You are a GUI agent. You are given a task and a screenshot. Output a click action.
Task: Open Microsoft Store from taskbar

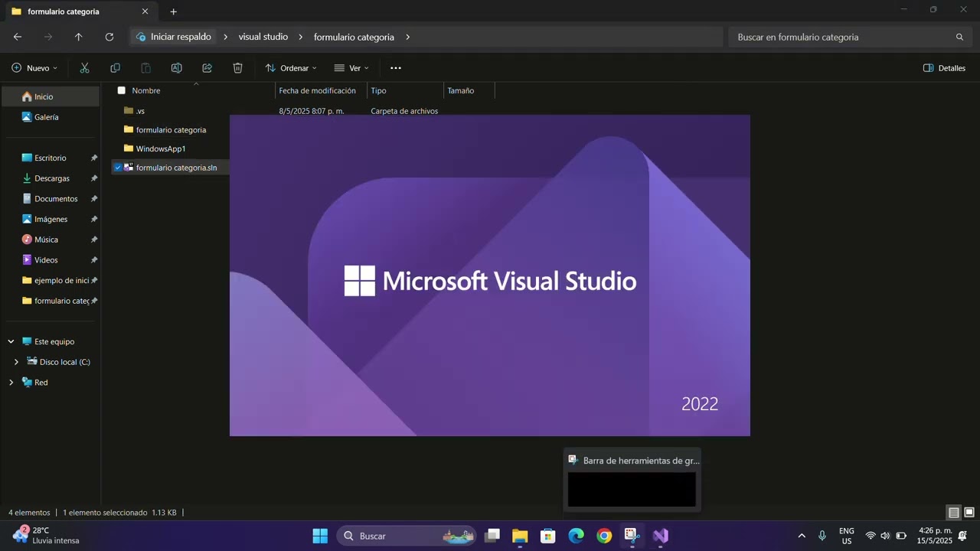pyautogui.click(x=548, y=536)
